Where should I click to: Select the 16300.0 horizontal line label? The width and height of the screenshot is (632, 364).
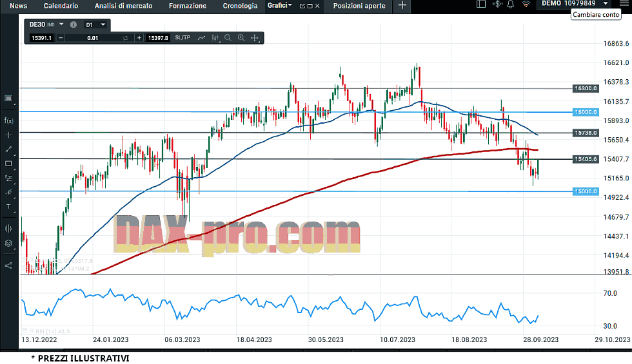[586, 88]
